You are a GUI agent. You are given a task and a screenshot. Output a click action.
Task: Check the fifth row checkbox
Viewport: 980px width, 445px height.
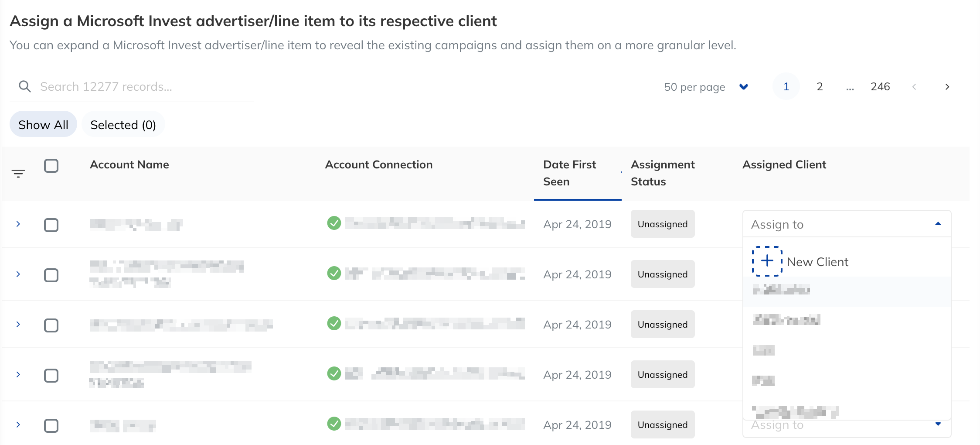coord(51,426)
